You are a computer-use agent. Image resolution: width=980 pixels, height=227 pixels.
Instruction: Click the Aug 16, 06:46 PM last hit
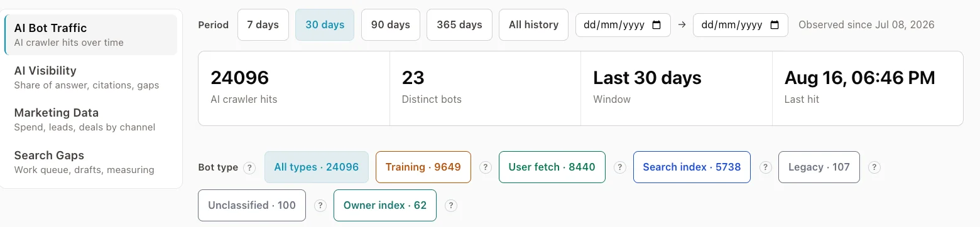tap(860, 78)
